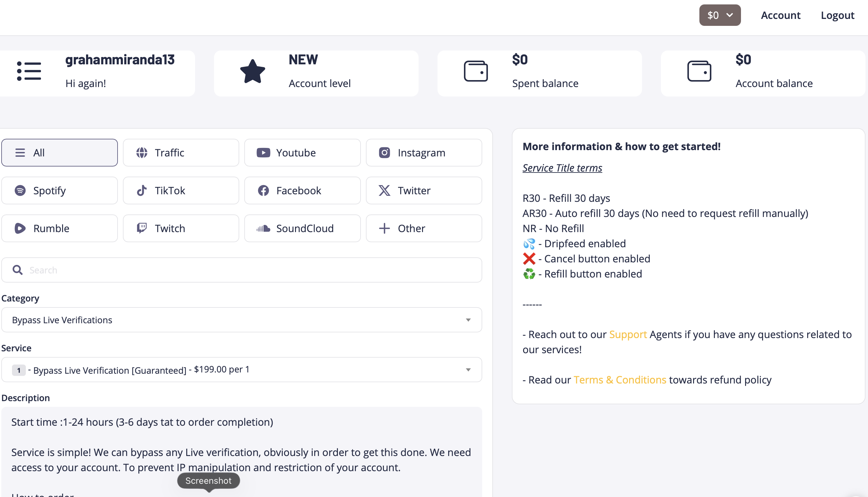Image resolution: width=868 pixels, height=497 pixels.
Task: Show Other services
Action: [424, 228]
